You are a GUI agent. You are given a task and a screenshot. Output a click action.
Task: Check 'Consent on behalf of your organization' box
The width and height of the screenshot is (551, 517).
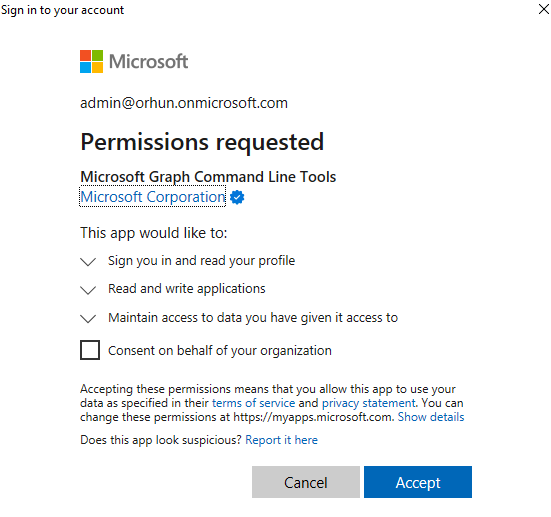(x=90, y=350)
